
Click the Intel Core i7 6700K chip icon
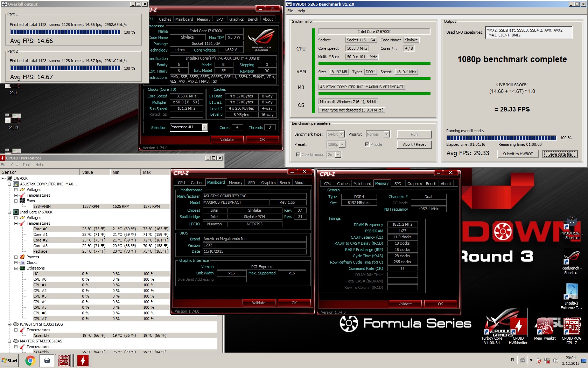coord(16,212)
